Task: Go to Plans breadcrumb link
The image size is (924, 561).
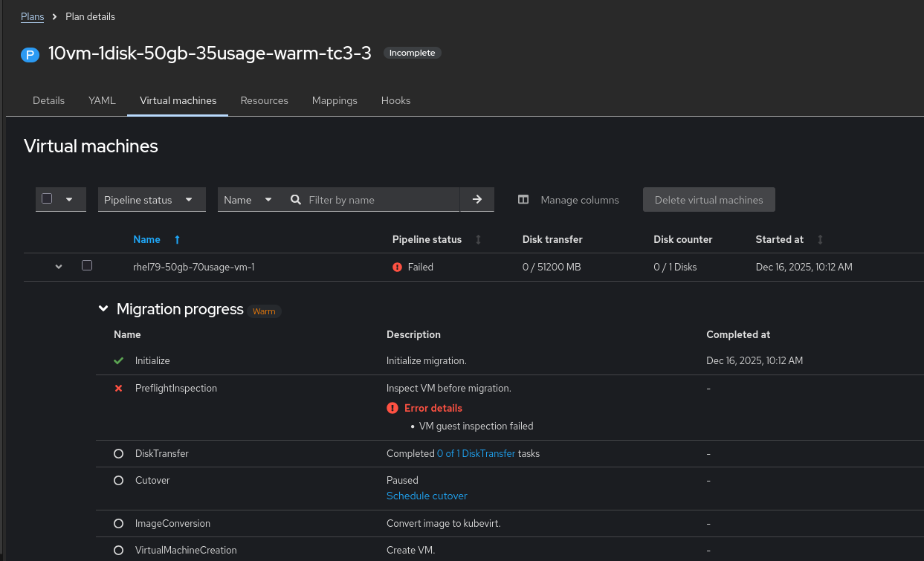Action: click(x=32, y=16)
